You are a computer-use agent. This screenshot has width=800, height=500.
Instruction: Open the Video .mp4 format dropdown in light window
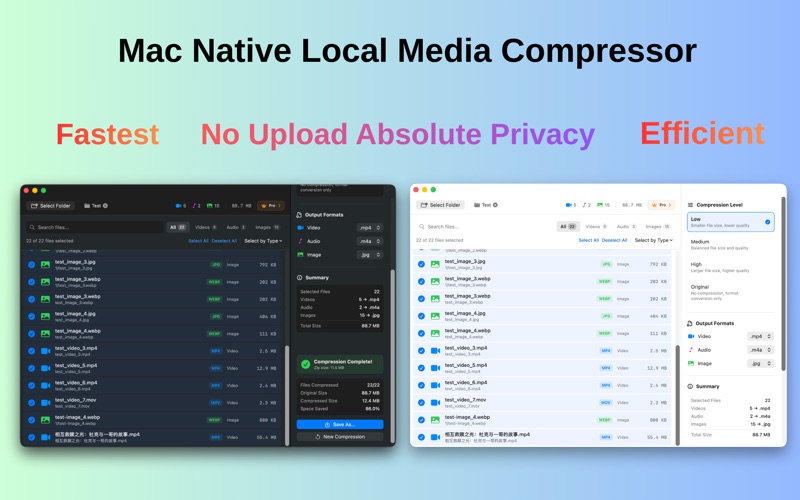(760, 337)
